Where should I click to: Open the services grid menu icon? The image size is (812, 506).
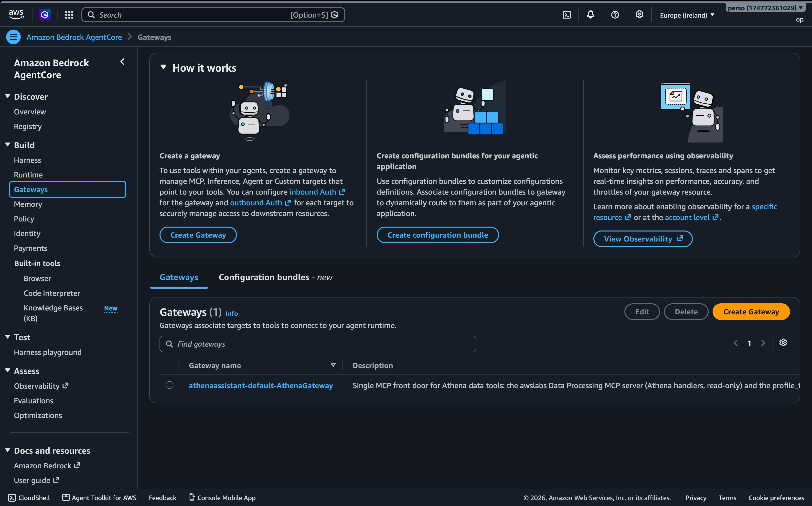click(69, 15)
